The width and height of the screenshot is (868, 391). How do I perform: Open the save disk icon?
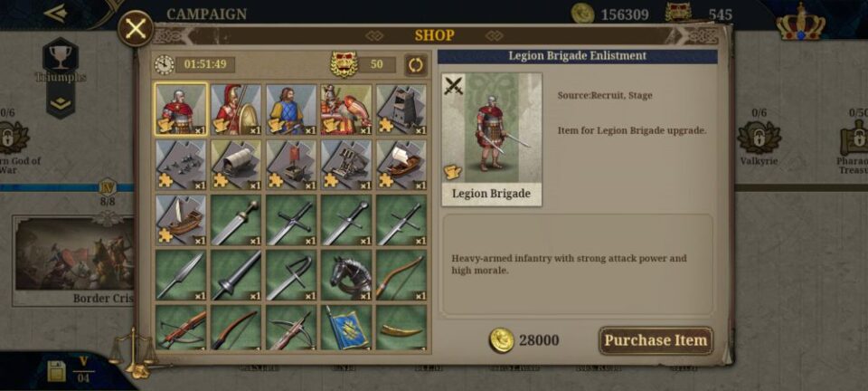[x=56, y=372]
